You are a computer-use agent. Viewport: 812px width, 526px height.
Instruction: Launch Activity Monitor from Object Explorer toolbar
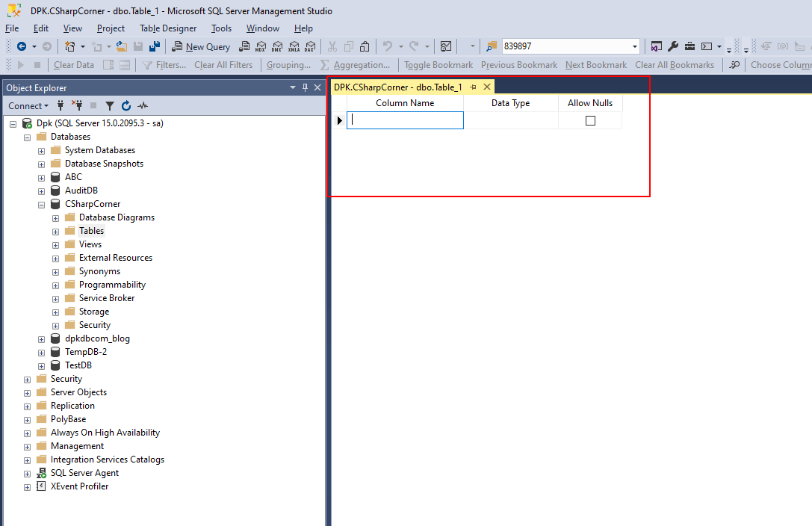[x=143, y=105]
